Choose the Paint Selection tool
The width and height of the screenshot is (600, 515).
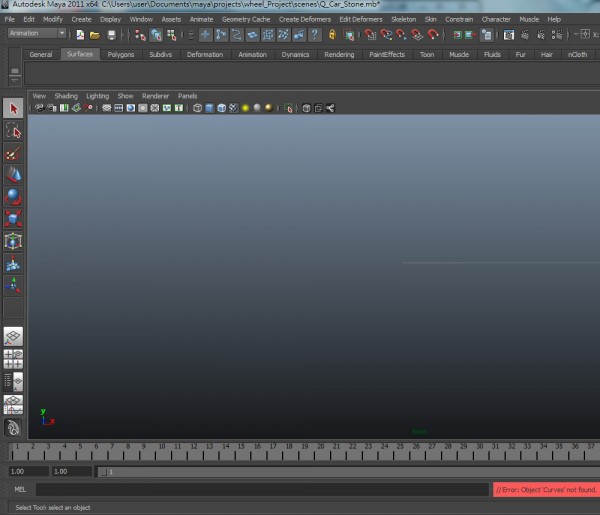click(x=13, y=153)
